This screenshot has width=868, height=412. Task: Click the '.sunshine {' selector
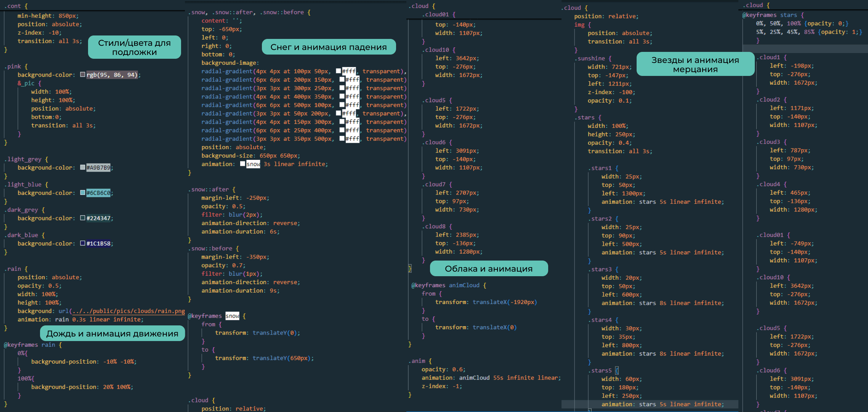593,58
